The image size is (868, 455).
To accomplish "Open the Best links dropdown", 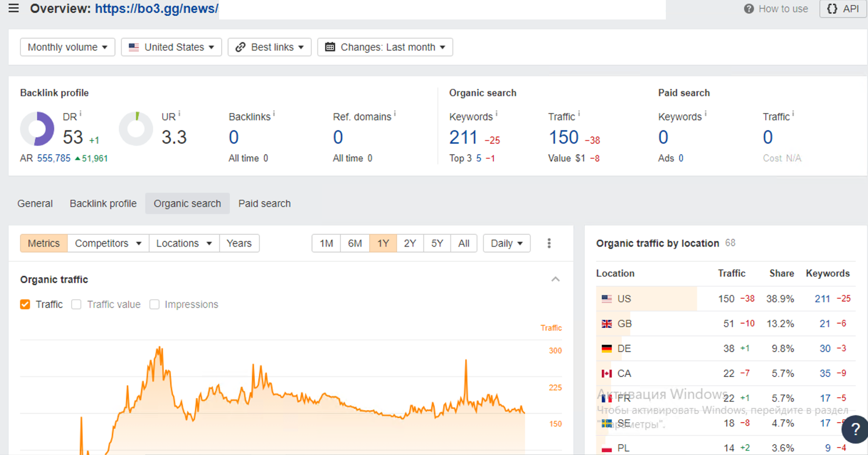I will 270,47.
